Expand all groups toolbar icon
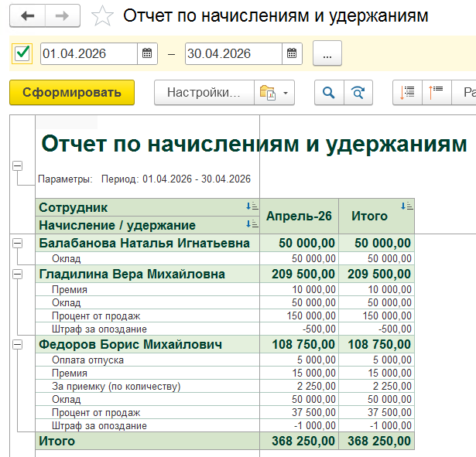The image size is (476, 457). point(407,93)
